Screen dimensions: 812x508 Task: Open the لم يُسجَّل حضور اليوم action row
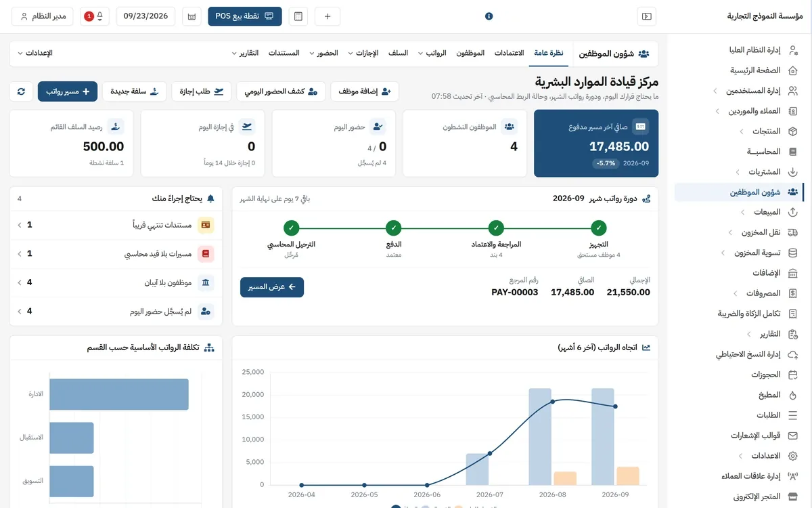(116, 312)
